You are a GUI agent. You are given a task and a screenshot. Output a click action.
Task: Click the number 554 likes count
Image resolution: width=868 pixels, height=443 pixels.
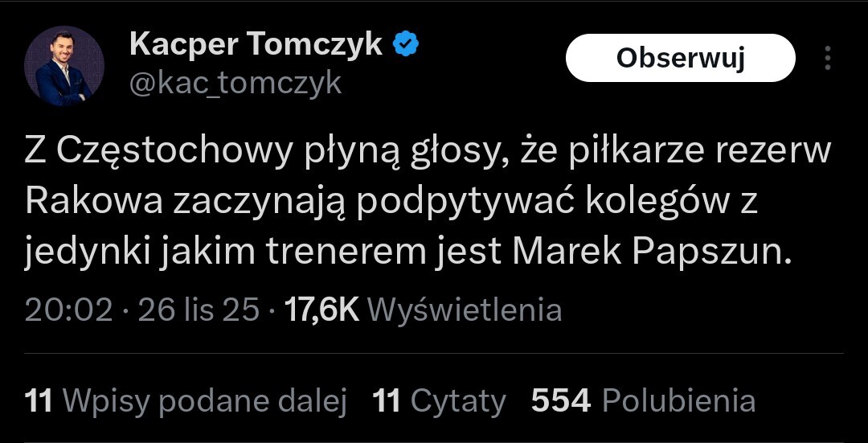point(561,400)
